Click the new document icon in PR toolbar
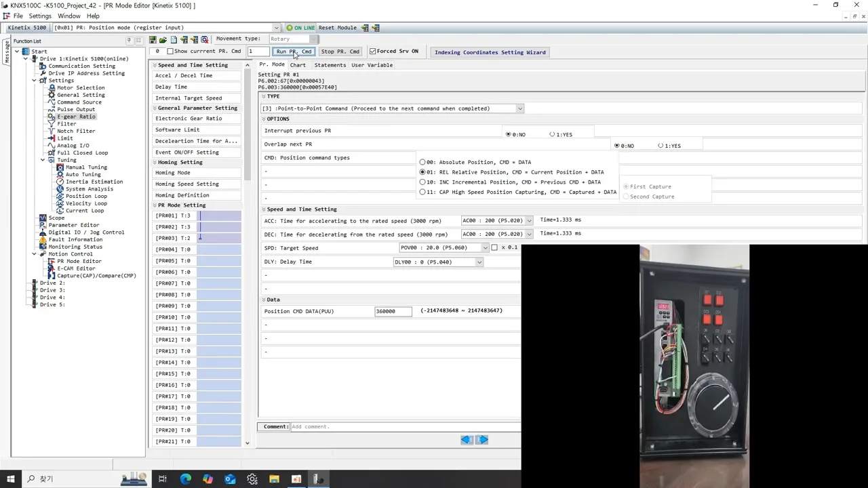This screenshot has height=488, width=868. [174, 39]
